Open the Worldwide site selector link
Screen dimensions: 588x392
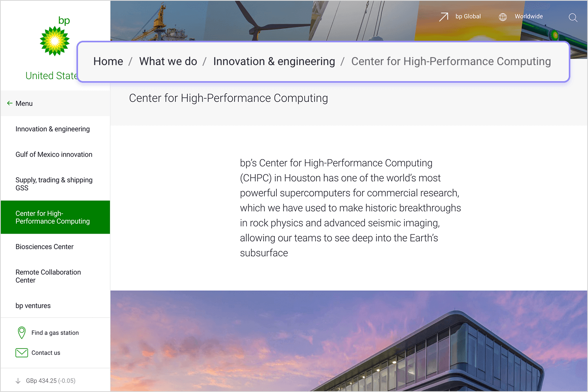coord(529,16)
